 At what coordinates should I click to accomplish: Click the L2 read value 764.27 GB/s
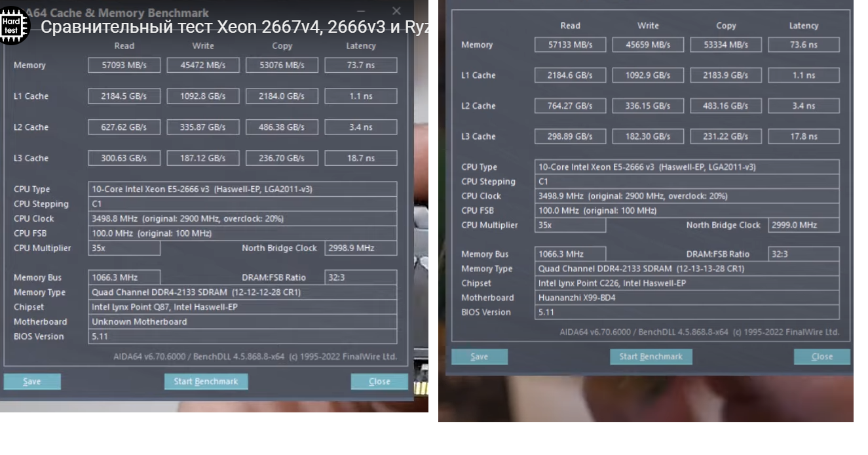tap(570, 106)
